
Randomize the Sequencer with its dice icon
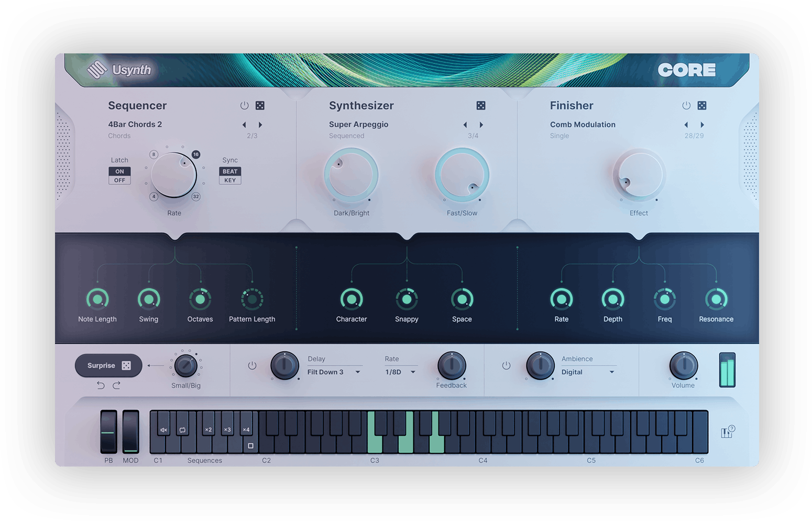click(260, 105)
